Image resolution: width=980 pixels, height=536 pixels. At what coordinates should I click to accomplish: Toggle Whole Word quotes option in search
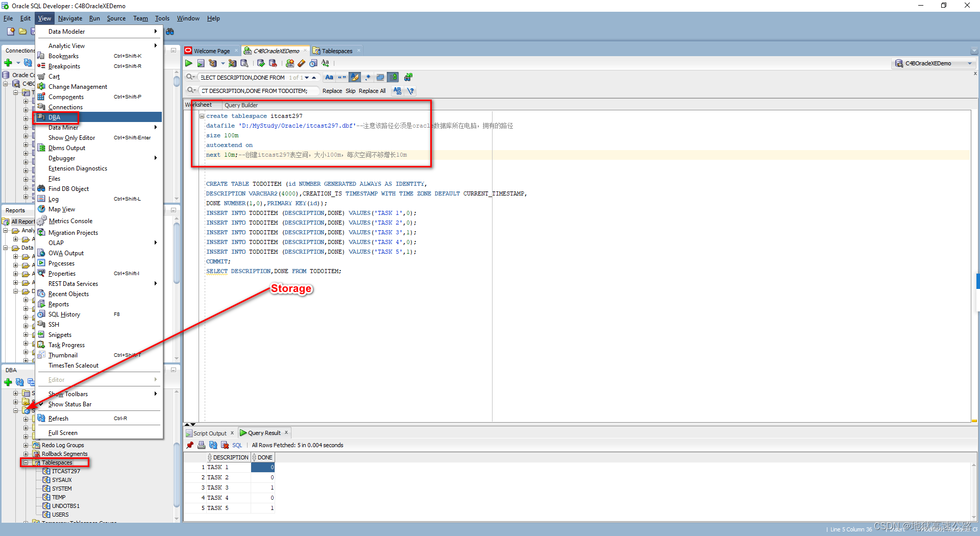tap(342, 77)
